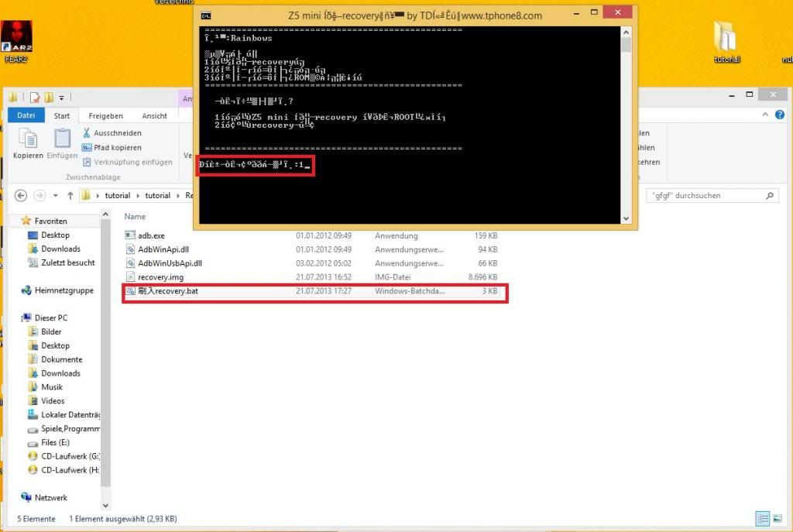Switch to details view in the status bar
This screenshot has width=793, height=532.
[x=763, y=519]
